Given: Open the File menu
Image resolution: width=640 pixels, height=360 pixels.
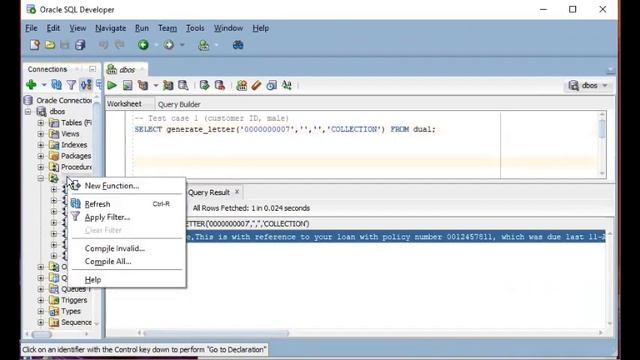Looking at the screenshot, I should [31, 28].
